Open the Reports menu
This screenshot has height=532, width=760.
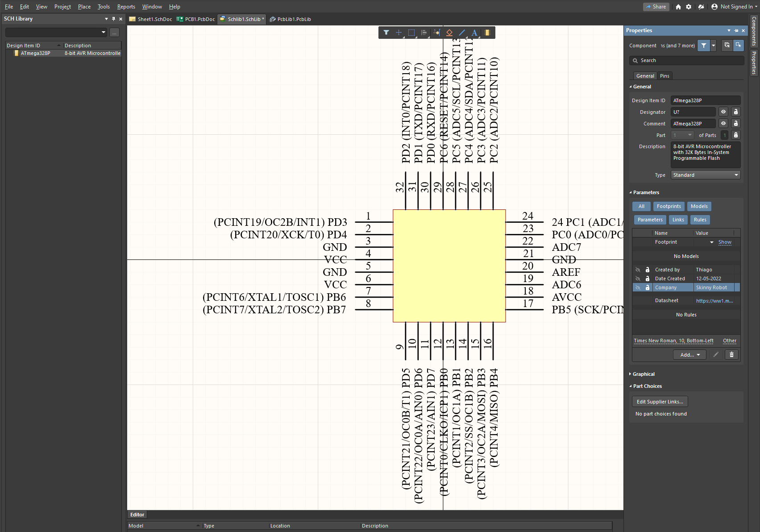tap(126, 7)
